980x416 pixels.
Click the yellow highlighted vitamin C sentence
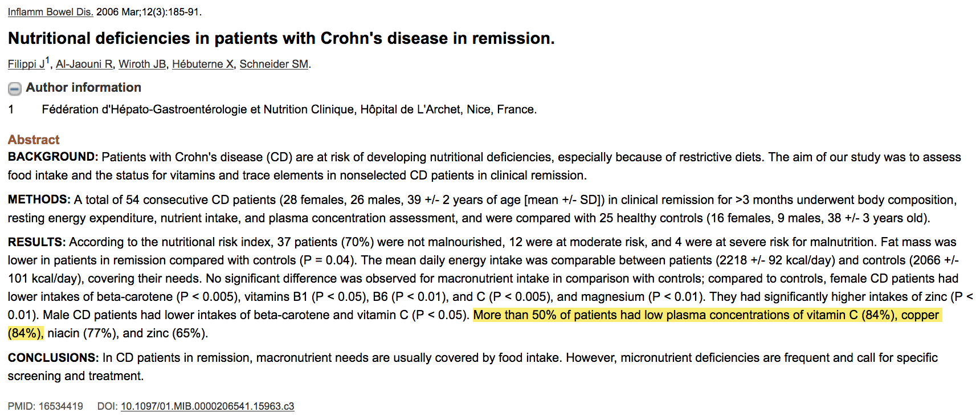(707, 315)
